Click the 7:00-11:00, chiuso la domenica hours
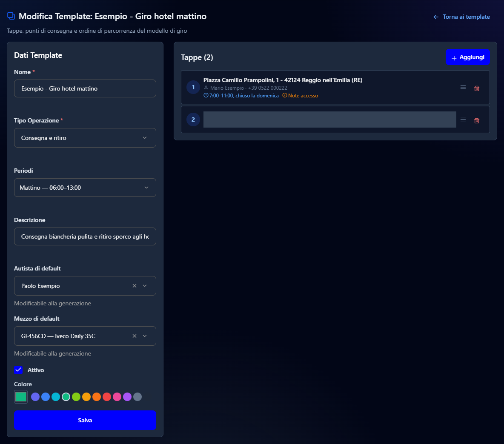The image size is (504, 444). pos(244,96)
